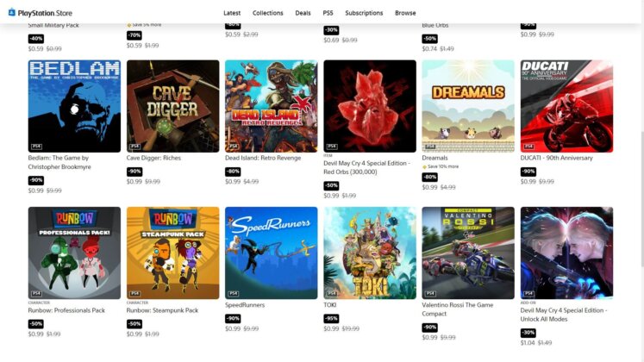Open the Dreamals game thumbnail
This screenshot has height=362, width=644.
pos(468,106)
